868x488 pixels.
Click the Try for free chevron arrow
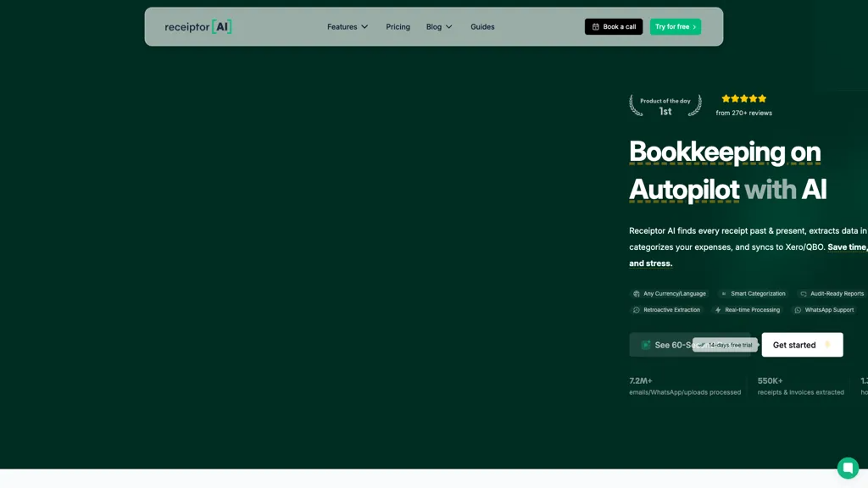pyautogui.click(x=694, y=26)
